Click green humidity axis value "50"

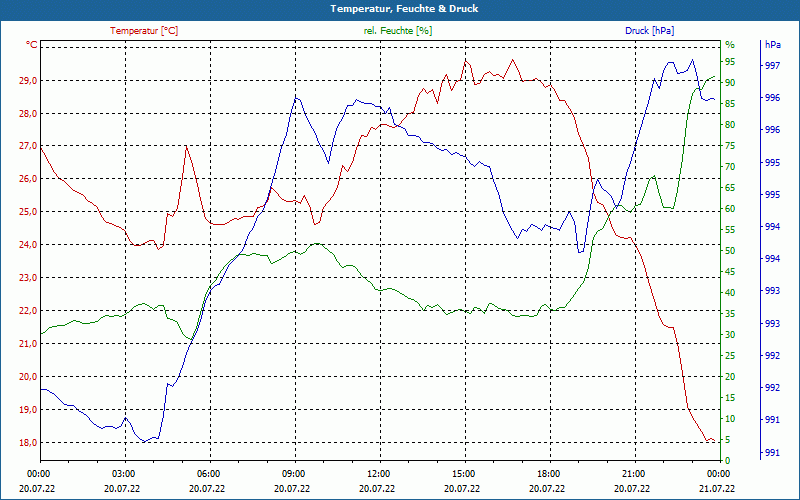(x=730, y=251)
